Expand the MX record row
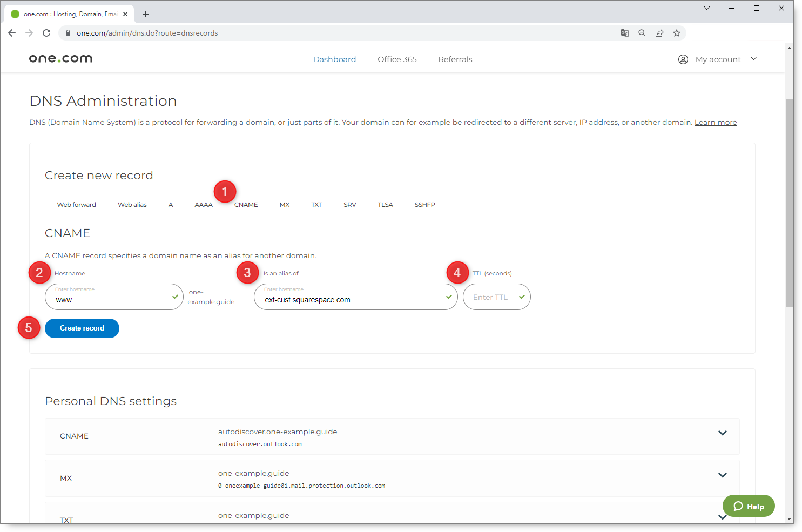 coord(722,475)
